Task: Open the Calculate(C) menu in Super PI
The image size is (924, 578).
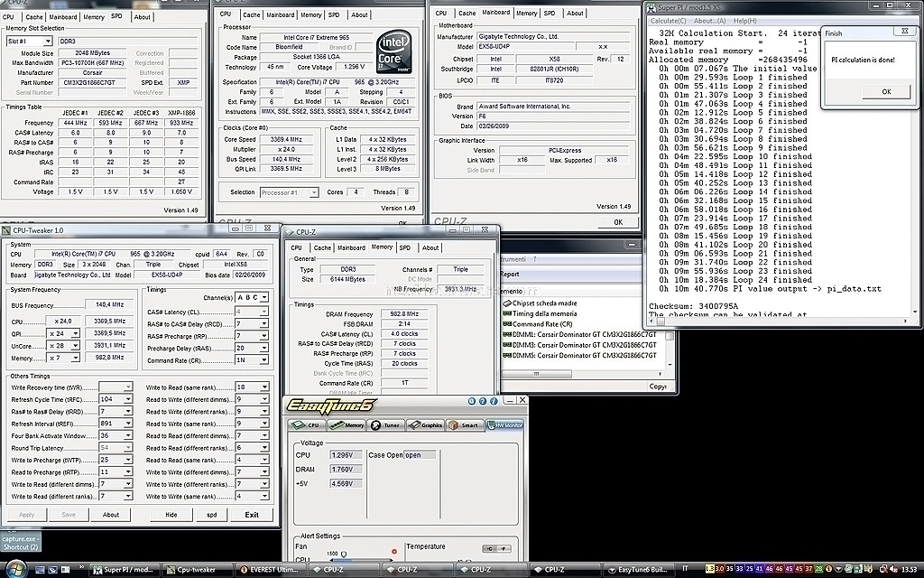Action: 668,21
